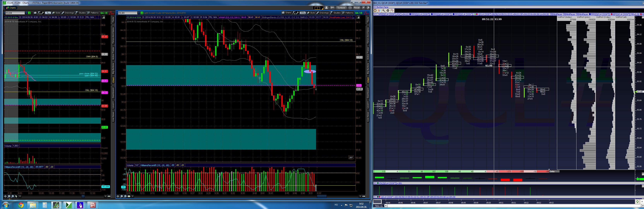
Task: Open the Style menu in the right chart
Action: tap(311, 13)
